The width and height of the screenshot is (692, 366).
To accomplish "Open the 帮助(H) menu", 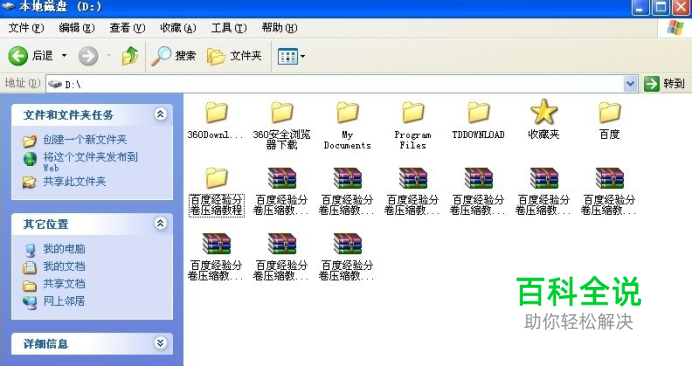I will click(279, 28).
